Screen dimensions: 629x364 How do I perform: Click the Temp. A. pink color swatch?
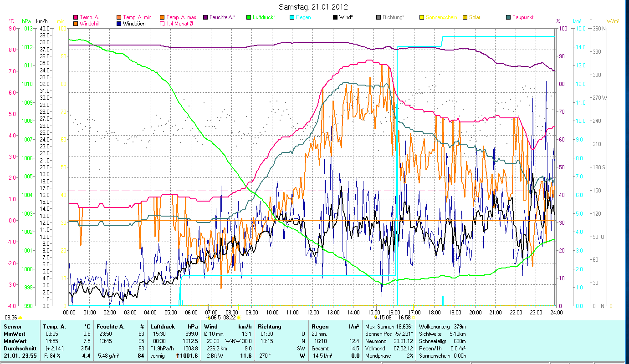coord(76,17)
